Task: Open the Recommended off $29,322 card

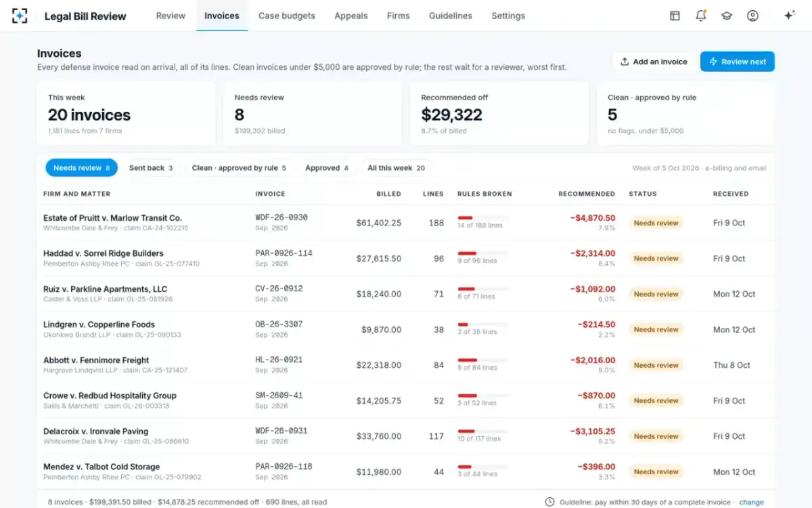Action: 499,113
